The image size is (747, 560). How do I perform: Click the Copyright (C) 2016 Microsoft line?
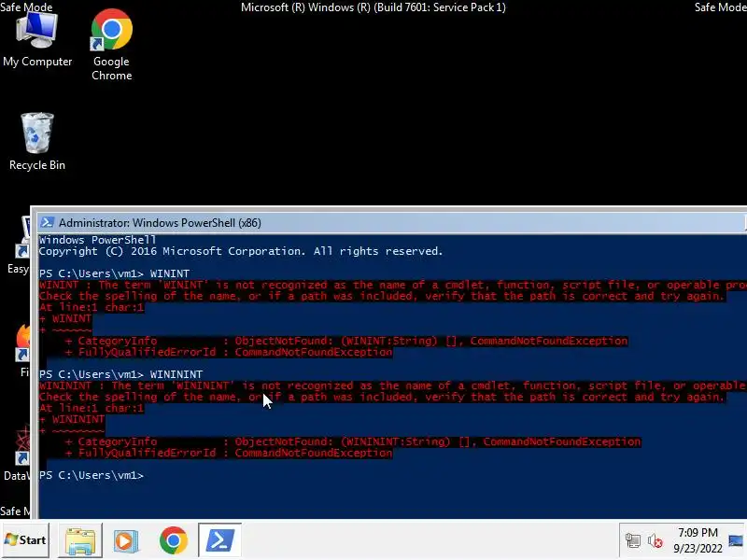241,251
